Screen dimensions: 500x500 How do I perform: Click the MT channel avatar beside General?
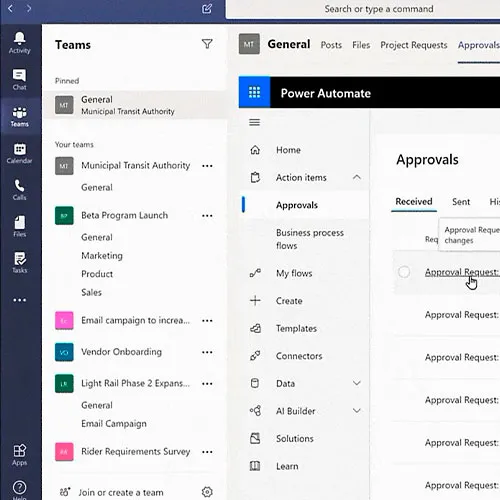tap(249, 44)
